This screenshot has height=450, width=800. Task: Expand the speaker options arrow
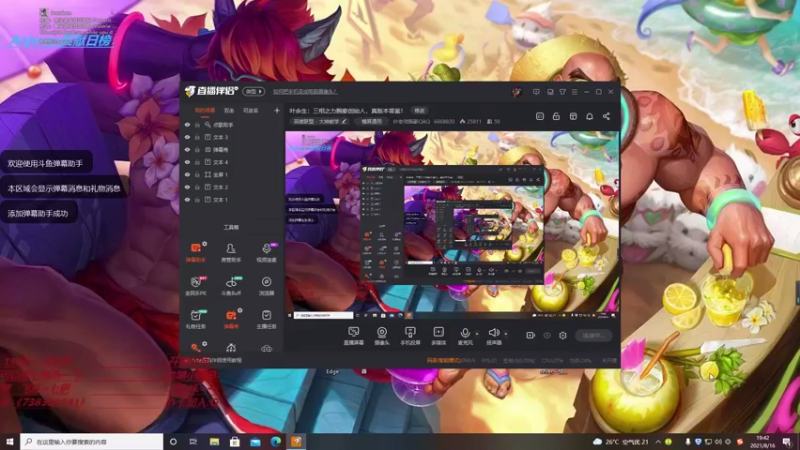point(506,334)
